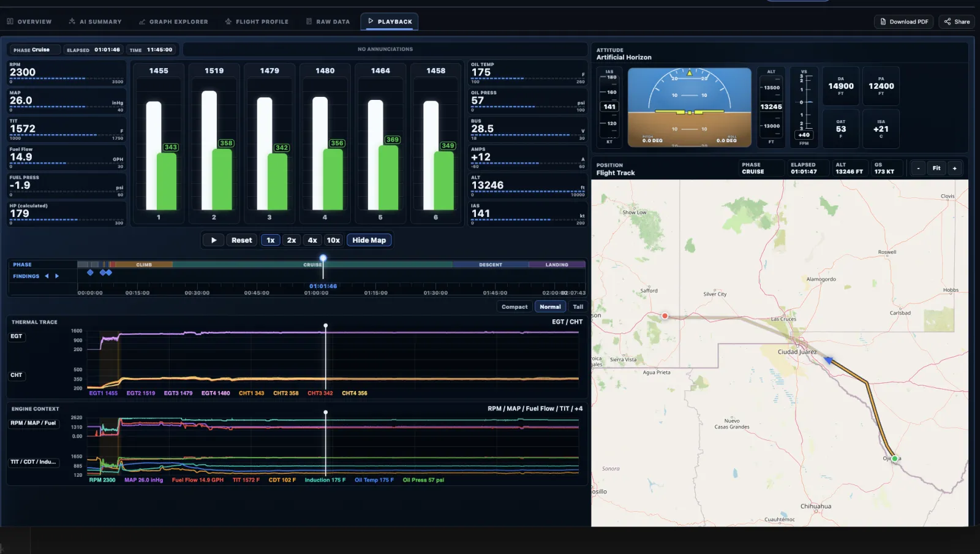Open the Raw Data tab
This screenshot has width=980, height=554.
pyautogui.click(x=328, y=21)
